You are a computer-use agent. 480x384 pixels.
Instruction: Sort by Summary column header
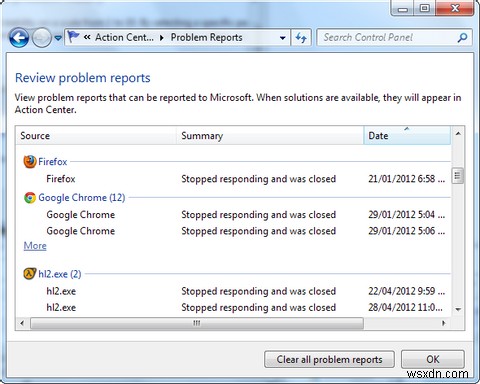(270, 136)
